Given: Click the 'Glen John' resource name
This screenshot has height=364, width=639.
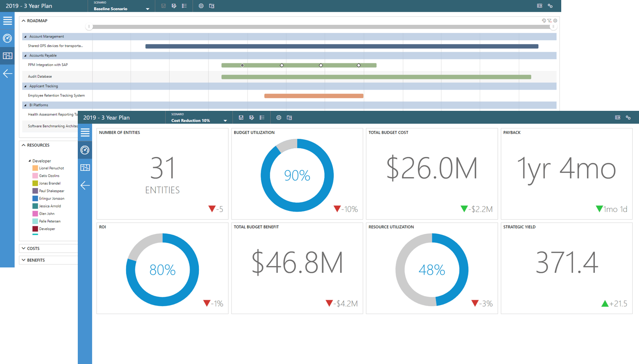Looking at the screenshot, I should (x=47, y=214).
